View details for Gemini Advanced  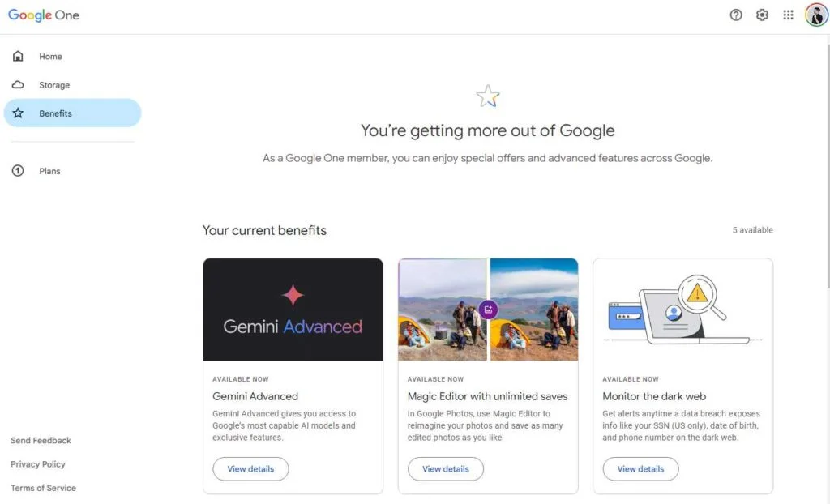(x=250, y=469)
